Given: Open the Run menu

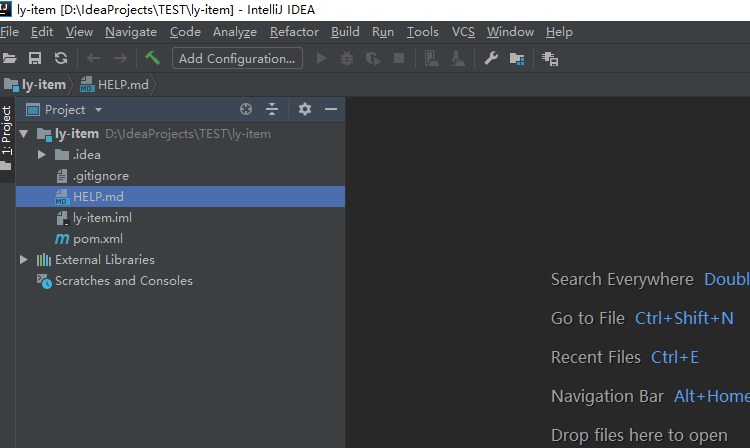Looking at the screenshot, I should click(x=383, y=32).
